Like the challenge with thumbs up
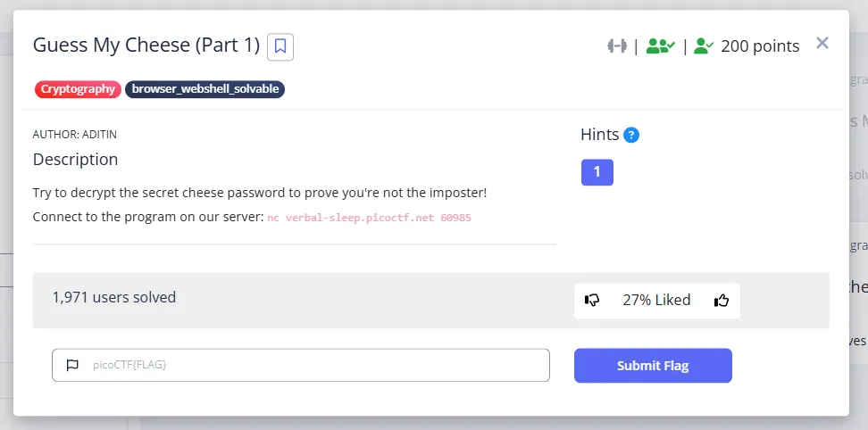The height and width of the screenshot is (430, 868). (x=722, y=300)
